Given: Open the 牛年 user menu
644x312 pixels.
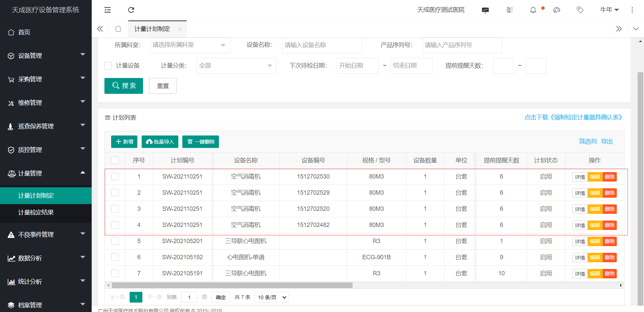Looking at the screenshot, I should [x=609, y=10].
